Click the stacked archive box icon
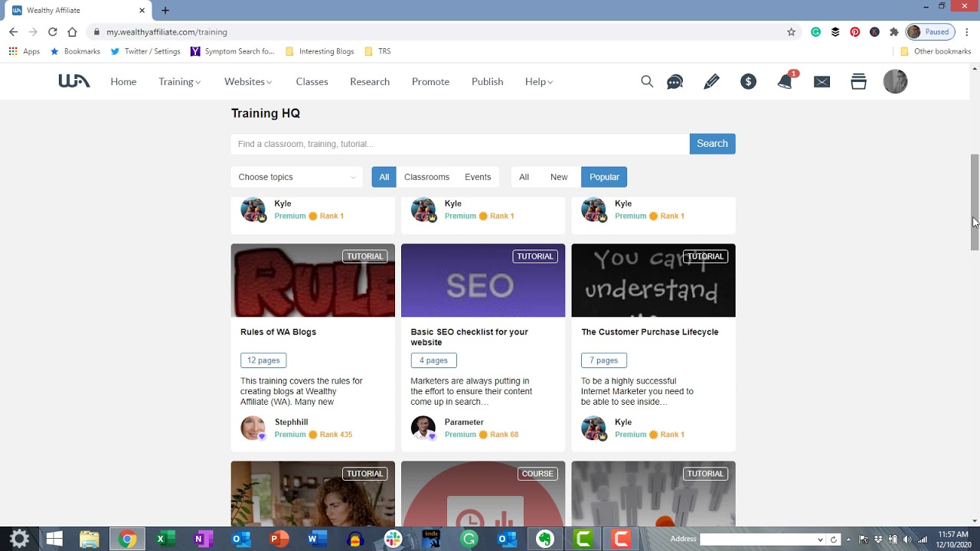Screen dimensions: 980x551 pos(858,81)
